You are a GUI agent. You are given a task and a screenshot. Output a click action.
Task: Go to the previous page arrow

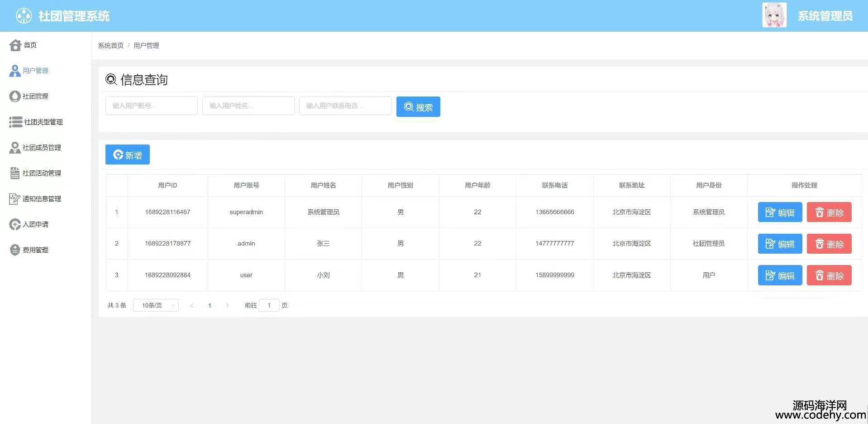point(192,305)
